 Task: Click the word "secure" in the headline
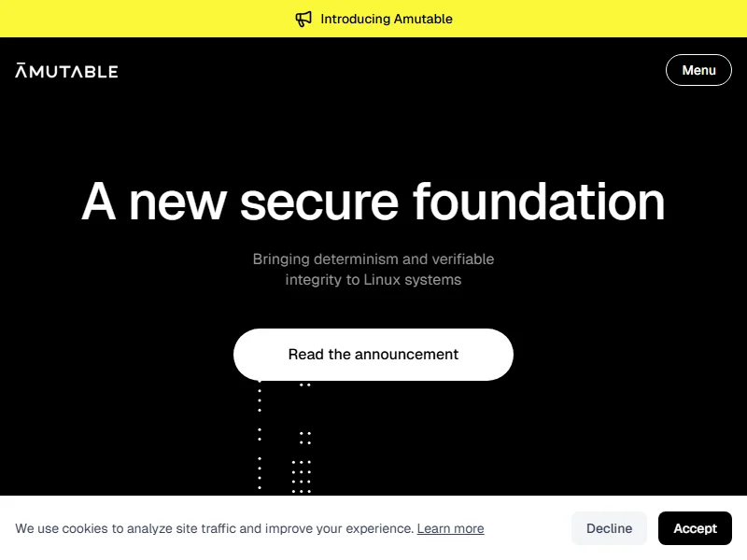318,202
